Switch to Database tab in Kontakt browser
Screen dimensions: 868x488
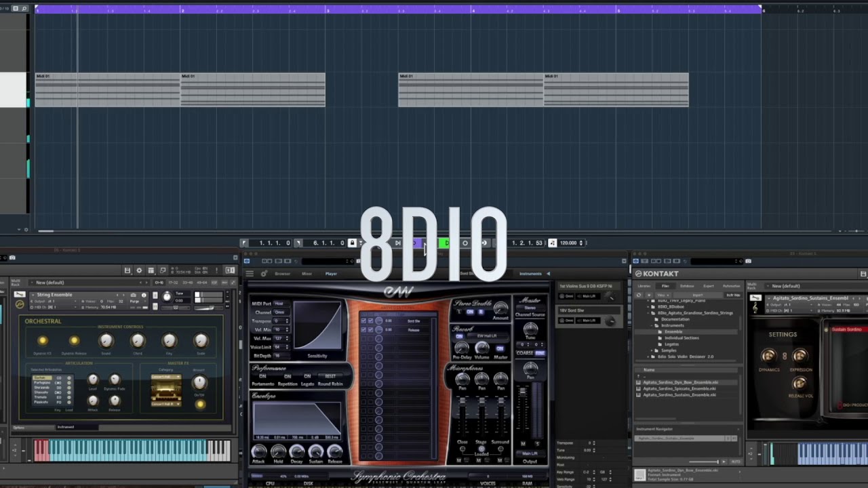(687, 286)
